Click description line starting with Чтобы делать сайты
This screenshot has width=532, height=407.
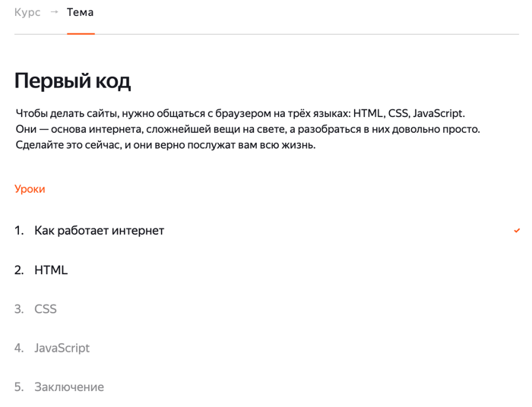click(x=239, y=113)
